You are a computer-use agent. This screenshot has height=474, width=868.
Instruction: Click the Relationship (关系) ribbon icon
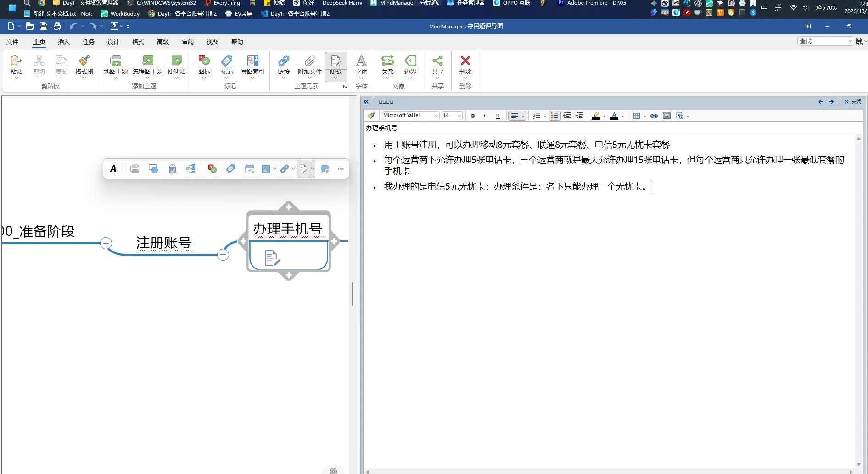point(387,65)
